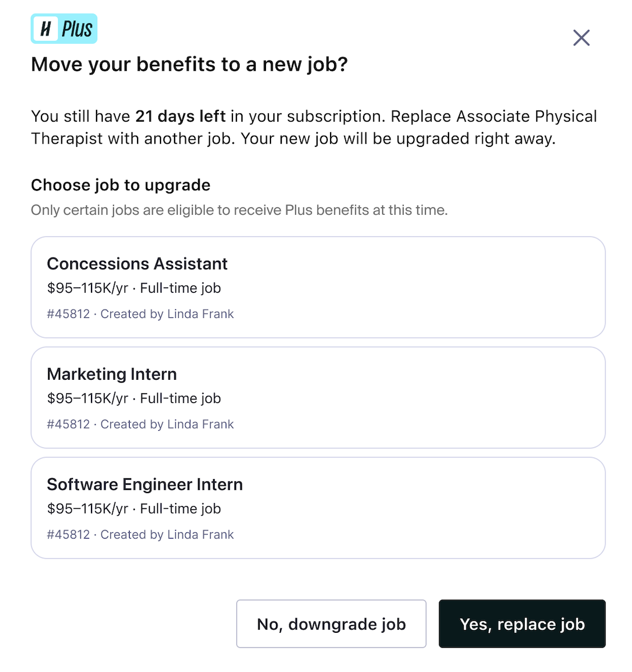Click No, downgrade job button
Image resolution: width=632 pixels, height=672 pixels.
click(332, 624)
